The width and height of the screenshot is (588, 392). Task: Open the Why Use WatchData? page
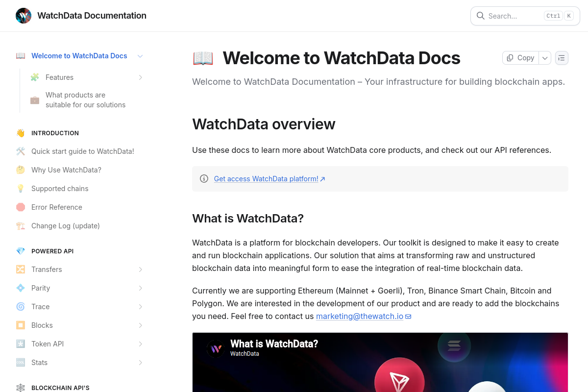pyautogui.click(x=66, y=170)
